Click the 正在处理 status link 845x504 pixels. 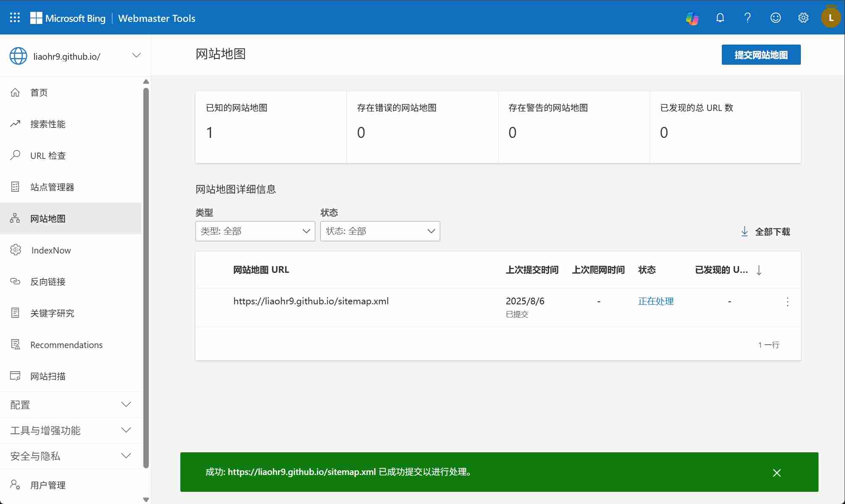coord(656,301)
